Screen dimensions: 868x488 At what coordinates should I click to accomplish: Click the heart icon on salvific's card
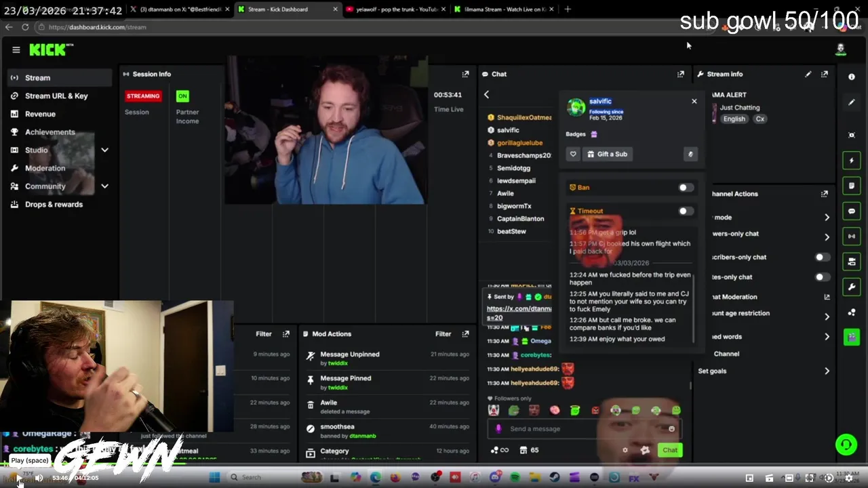[x=573, y=154]
